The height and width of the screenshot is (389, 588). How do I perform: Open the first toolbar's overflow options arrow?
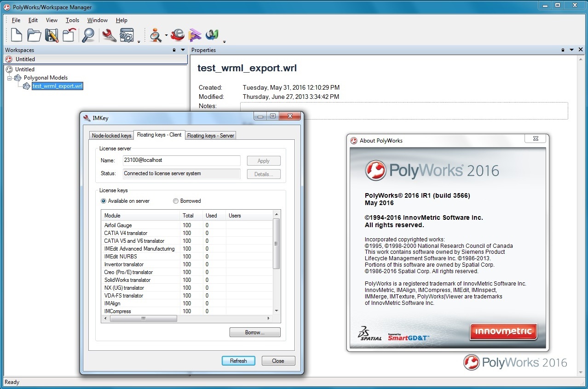coord(138,42)
